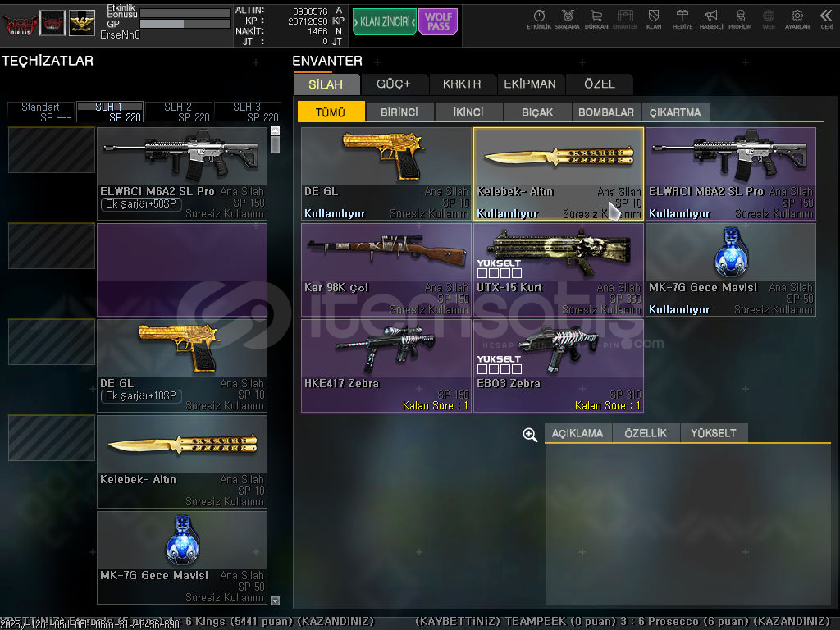Viewport: 840px width, 630px height.
Task: Switch to the GÜÇ+ inventory tab
Action: click(x=393, y=84)
